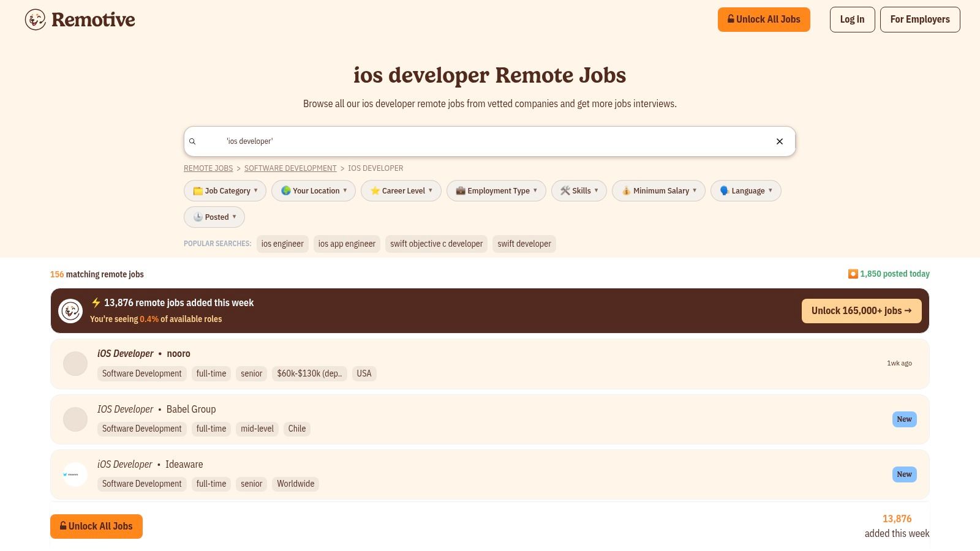Click '156 matching remote jobs' text

(97, 274)
